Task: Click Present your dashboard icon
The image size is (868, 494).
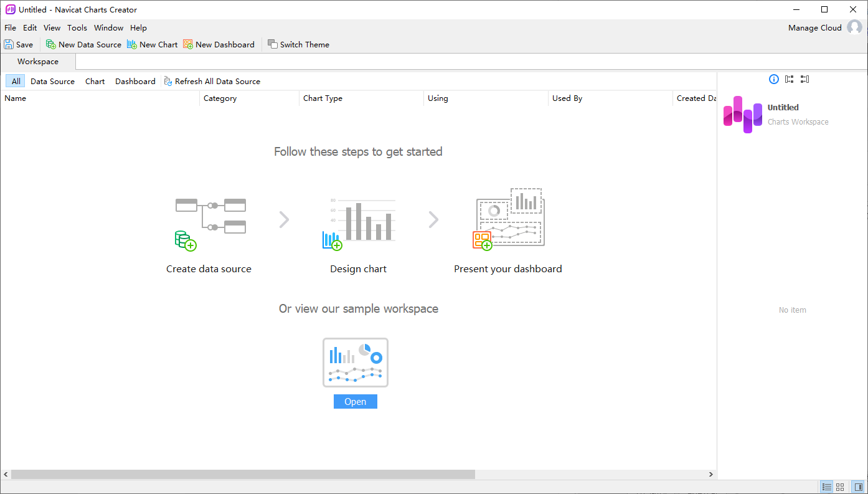Action: (x=507, y=219)
